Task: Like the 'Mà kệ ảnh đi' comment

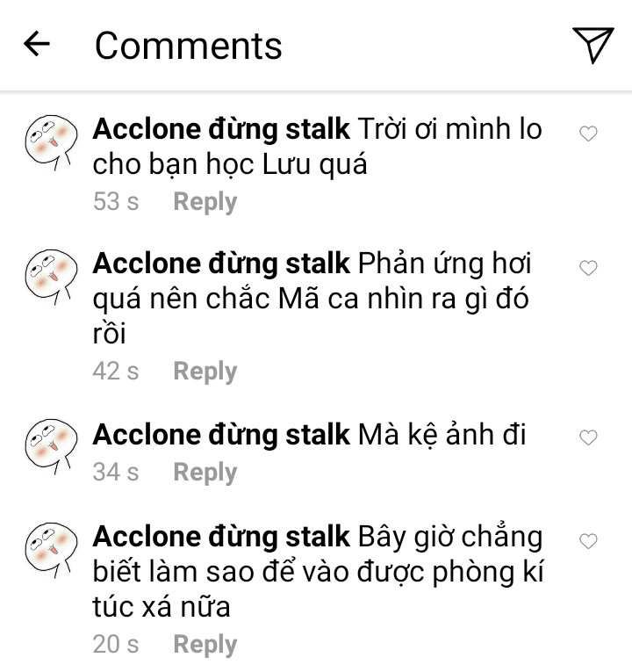Action: coord(588,437)
